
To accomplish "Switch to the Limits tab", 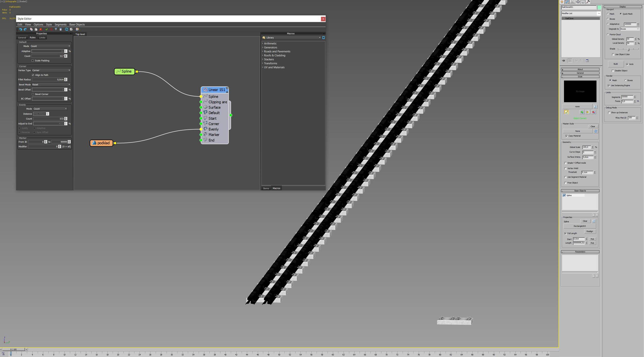I will [x=42, y=38].
